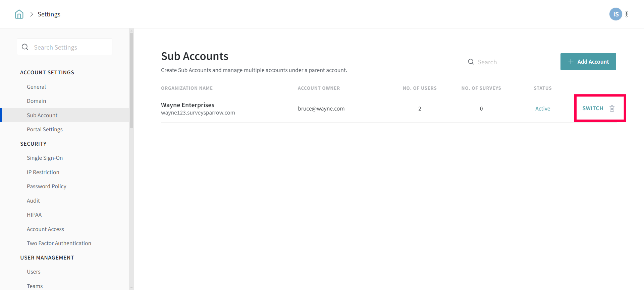The image size is (644, 291).
Task: Open the Domain settings page
Action: click(37, 101)
